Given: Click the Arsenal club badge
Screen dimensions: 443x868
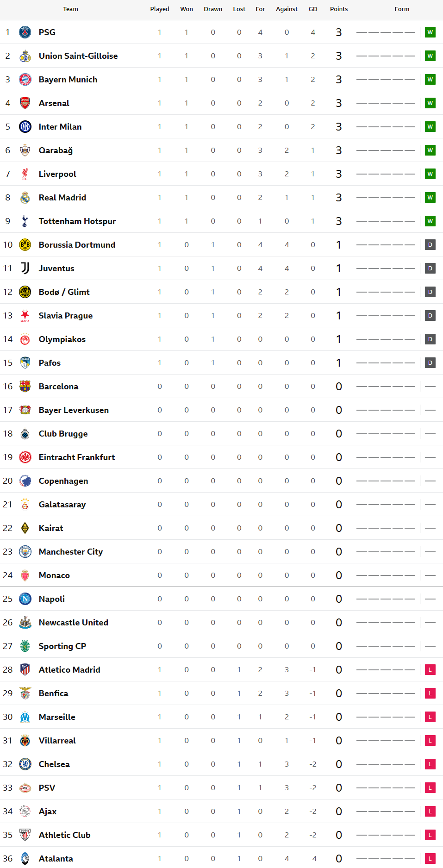Looking at the screenshot, I should (x=25, y=103).
